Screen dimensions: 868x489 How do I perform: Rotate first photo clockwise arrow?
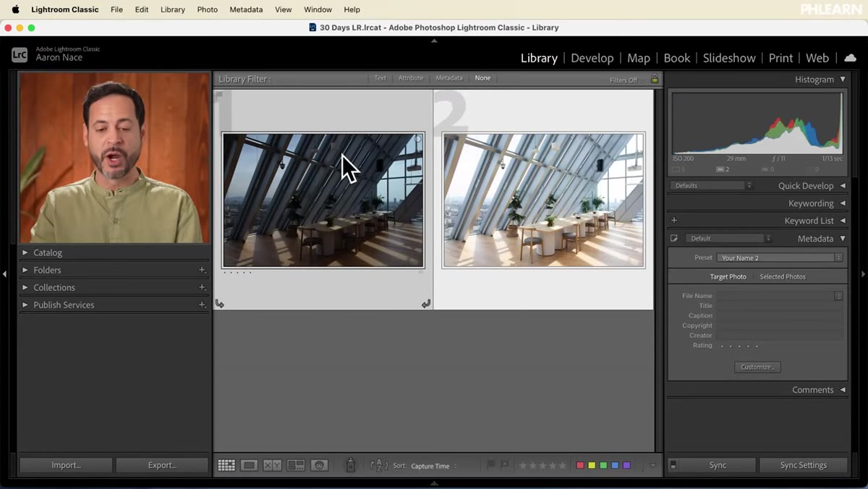(426, 304)
